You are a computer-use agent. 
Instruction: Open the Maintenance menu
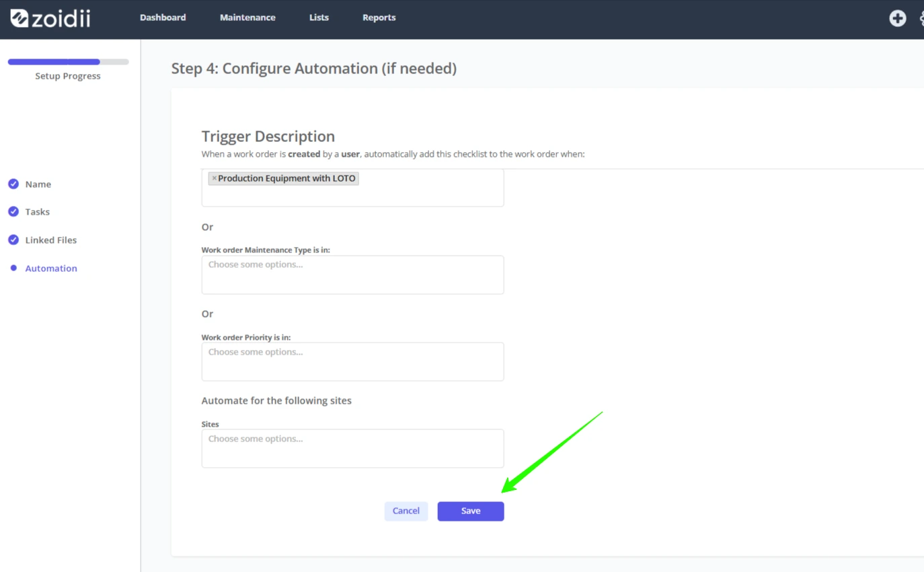247,17
